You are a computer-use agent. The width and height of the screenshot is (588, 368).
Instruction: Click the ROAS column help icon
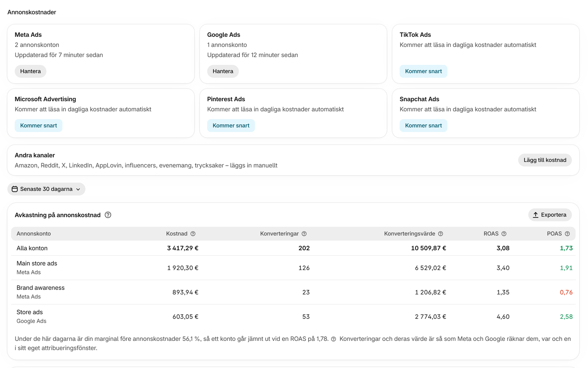coord(504,234)
